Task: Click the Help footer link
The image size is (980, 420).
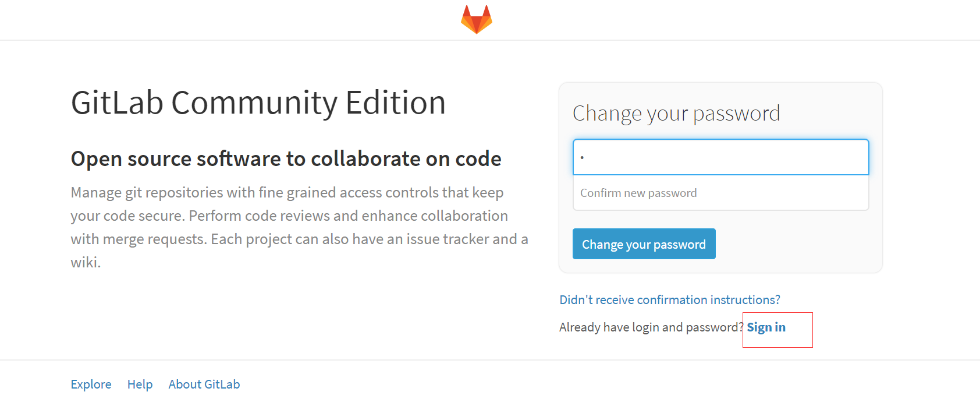Action: coord(140,384)
